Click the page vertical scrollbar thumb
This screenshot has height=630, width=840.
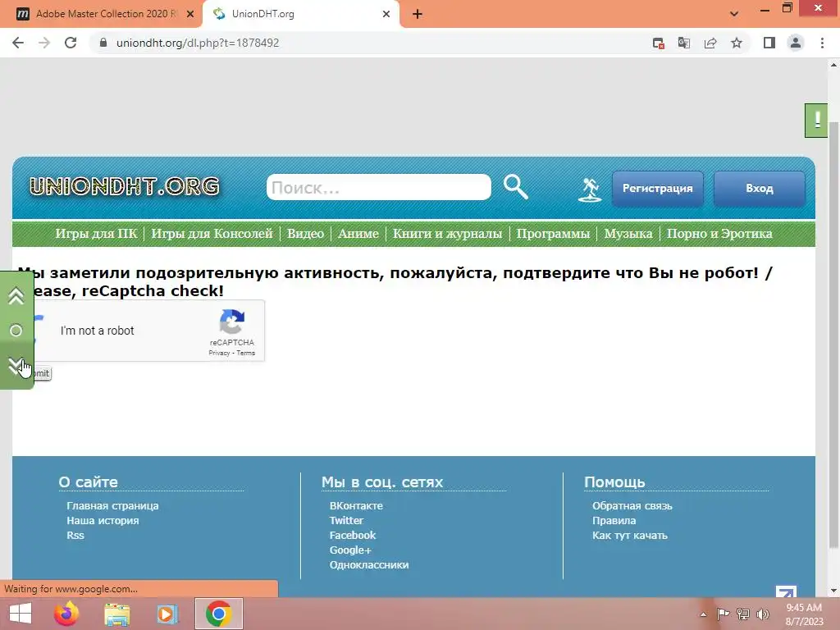[833, 335]
